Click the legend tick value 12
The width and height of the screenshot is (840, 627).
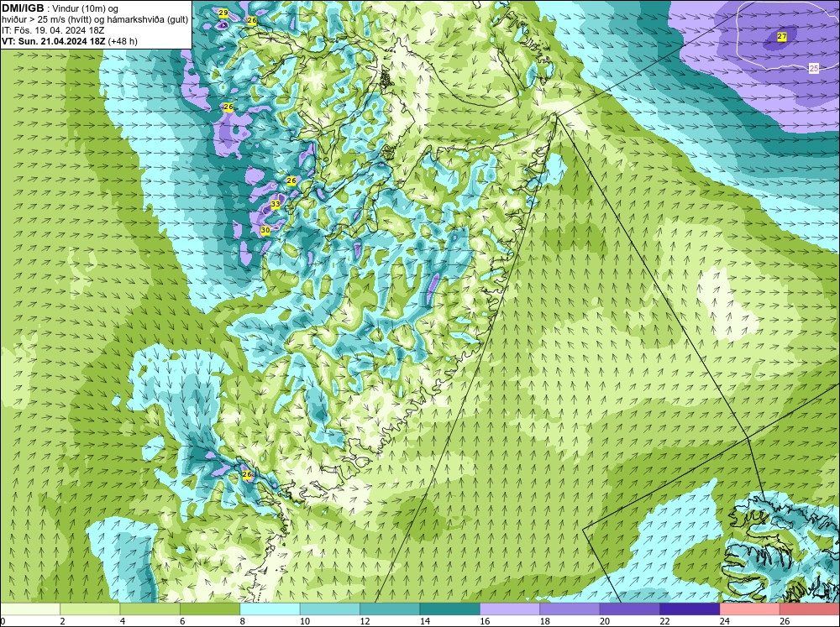tap(365, 621)
